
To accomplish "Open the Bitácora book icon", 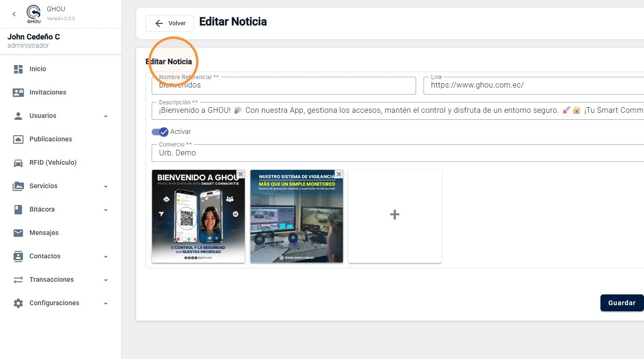I will pyautogui.click(x=18, y=210).
